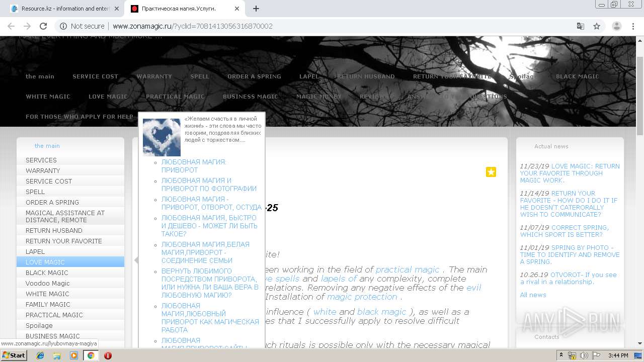Open the 'evil' inline link
The width and height of the screenshot is (644, 362).
pos(473,288)
